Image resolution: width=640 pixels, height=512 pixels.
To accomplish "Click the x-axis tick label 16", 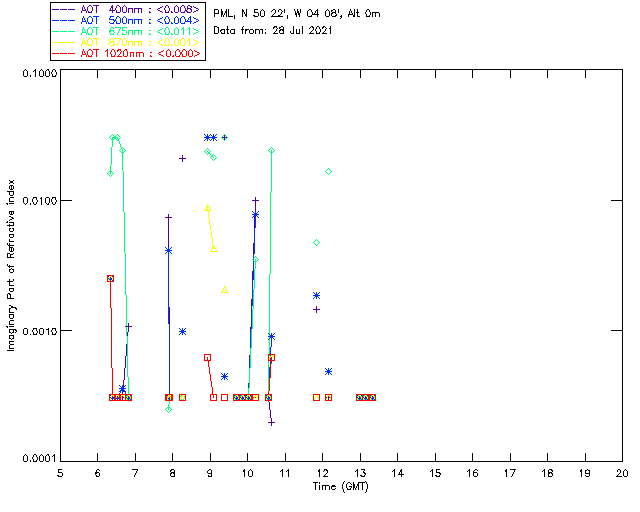I will coord(472,473).
